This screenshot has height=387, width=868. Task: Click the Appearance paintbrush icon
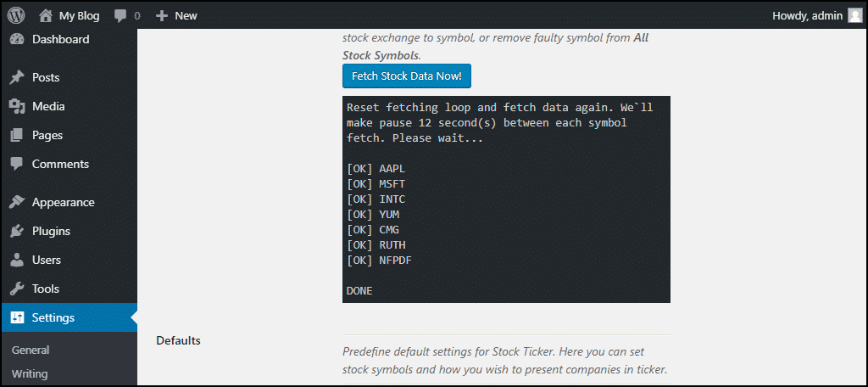click(17, 202)
